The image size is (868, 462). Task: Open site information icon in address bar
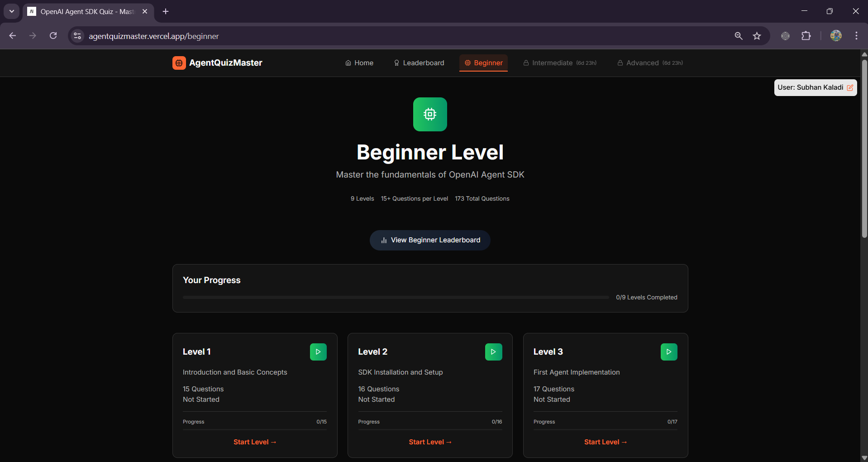click(x=77, y=36)
